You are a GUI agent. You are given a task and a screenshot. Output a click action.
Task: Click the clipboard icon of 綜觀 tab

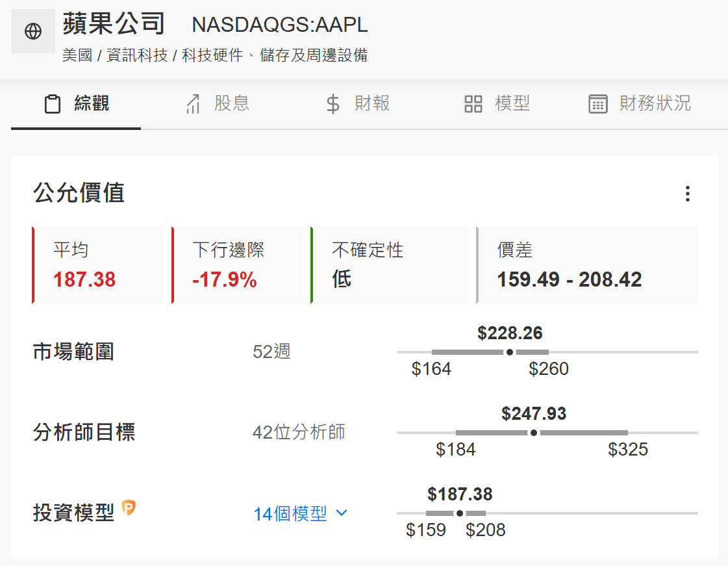53,104
